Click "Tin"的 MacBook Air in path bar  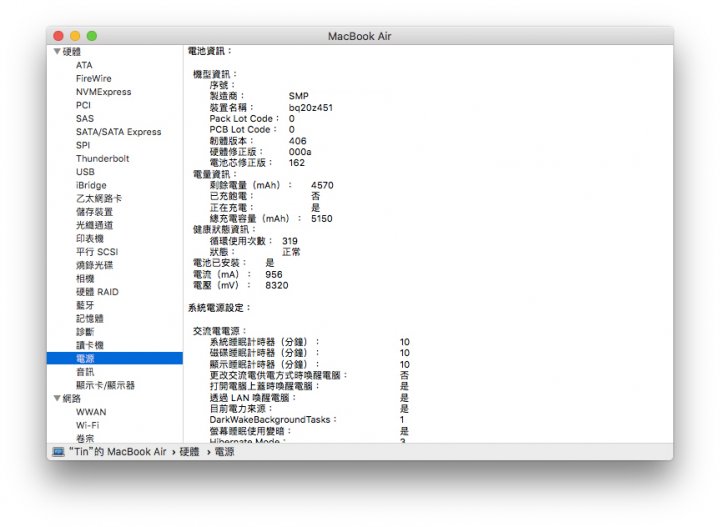118,452
